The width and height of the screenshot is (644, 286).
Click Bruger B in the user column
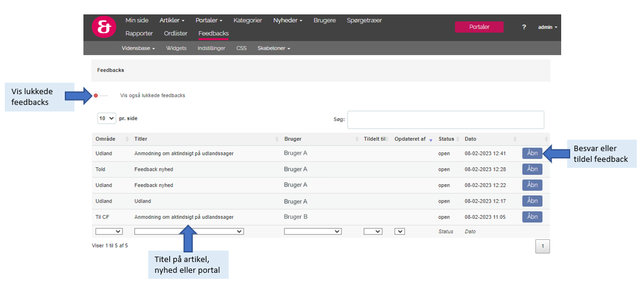[x=296, y=217]
